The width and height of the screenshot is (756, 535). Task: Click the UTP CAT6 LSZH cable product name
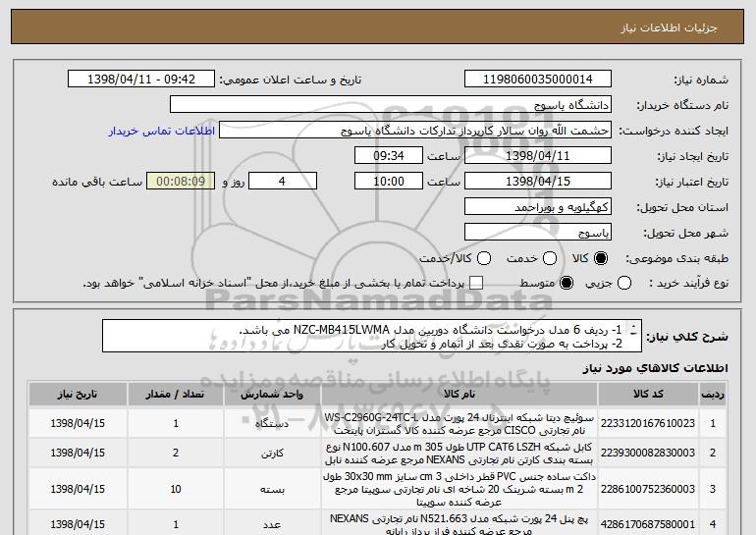tap(459, 454)
